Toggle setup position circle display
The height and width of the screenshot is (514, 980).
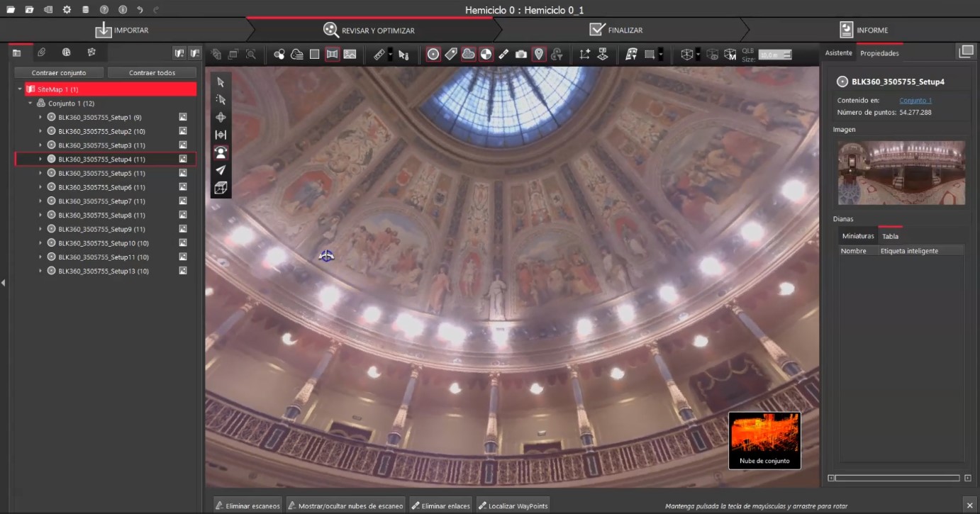click(433, 55)
